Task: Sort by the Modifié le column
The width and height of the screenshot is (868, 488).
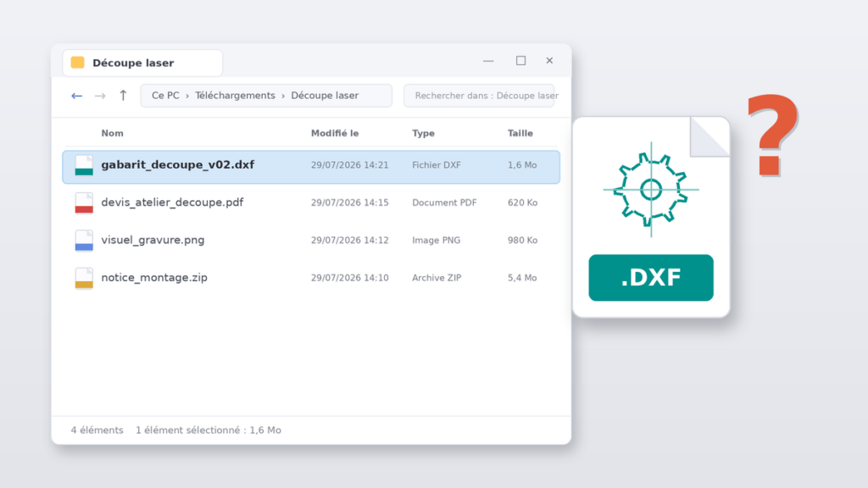Action: point(335,133)
